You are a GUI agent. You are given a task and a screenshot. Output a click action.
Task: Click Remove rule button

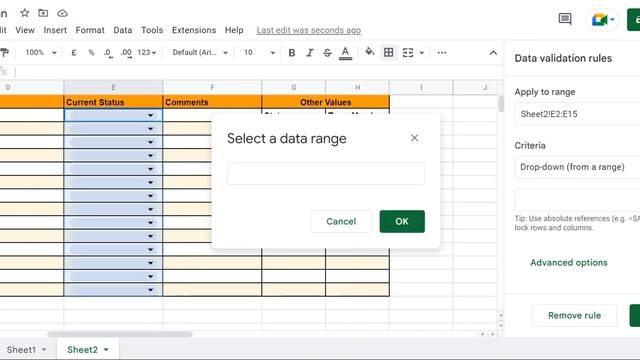[574, 316]
